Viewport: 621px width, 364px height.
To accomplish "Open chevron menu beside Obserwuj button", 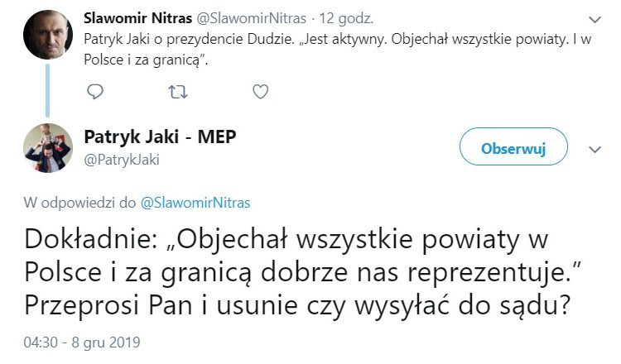I will pyautogui.click(x=595, y=149).
